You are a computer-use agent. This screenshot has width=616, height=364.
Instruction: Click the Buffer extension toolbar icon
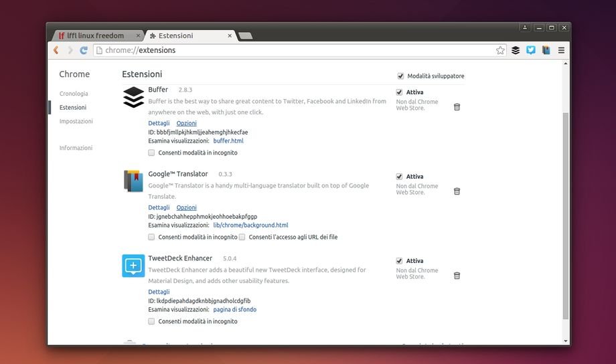(516, 50)
